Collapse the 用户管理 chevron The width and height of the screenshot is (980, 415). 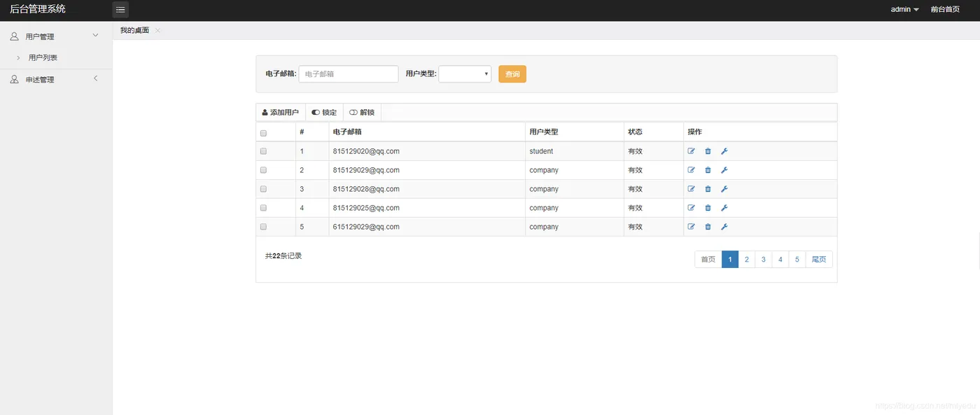point(96,36)
